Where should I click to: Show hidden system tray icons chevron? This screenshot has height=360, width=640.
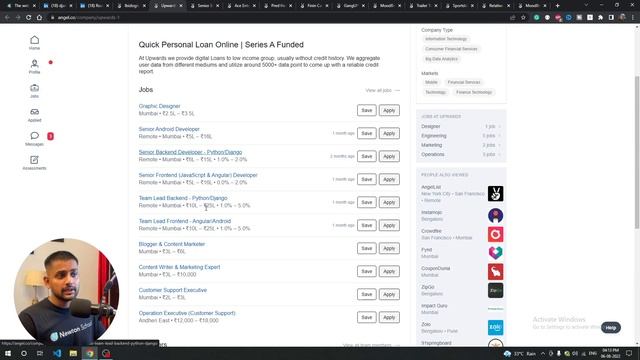[x=543, y=353]
